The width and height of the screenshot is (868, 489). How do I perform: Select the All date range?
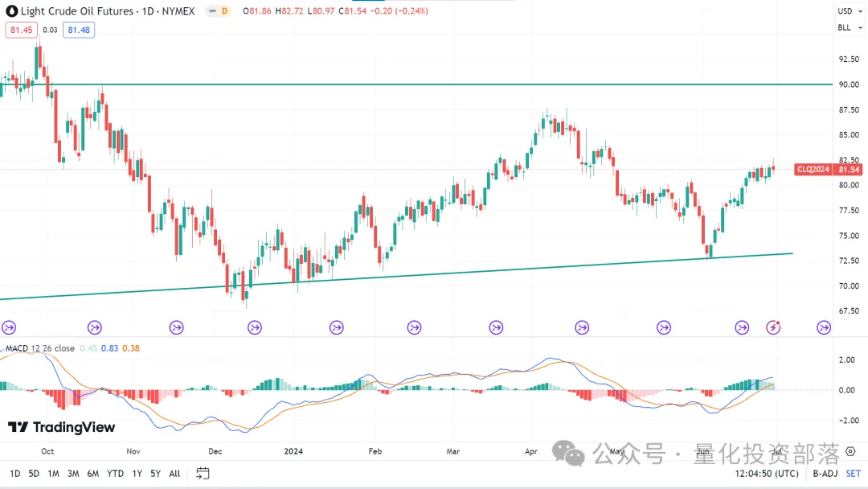point(174,474)
